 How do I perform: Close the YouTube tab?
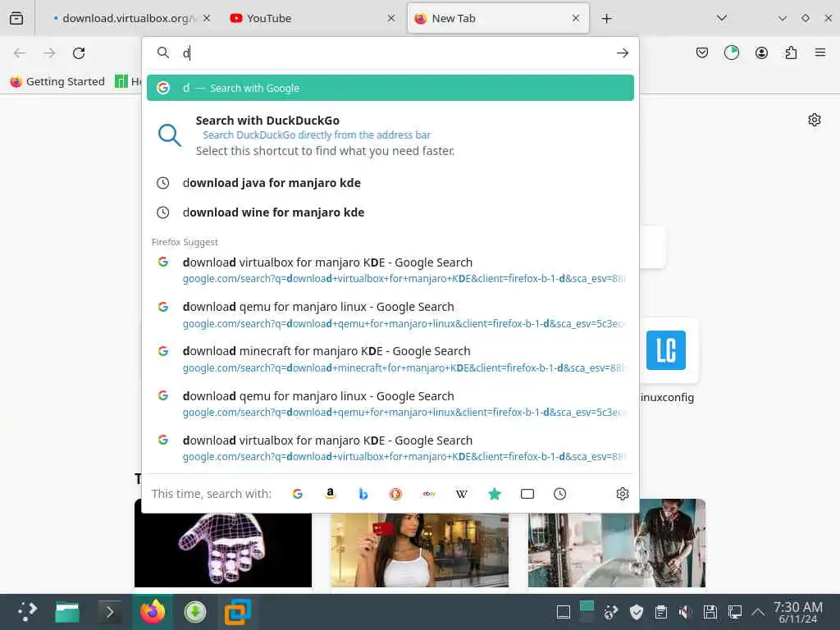(391, 18)
